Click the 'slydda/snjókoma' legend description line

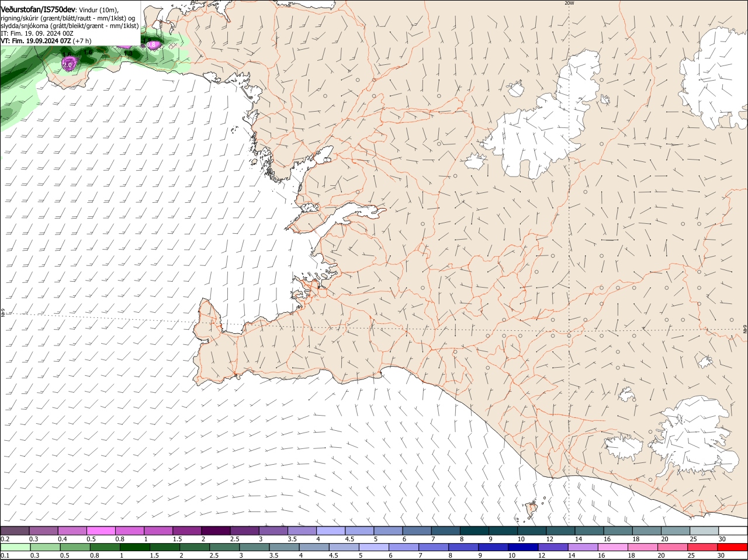pyautogui.click(x=70, y=26)
